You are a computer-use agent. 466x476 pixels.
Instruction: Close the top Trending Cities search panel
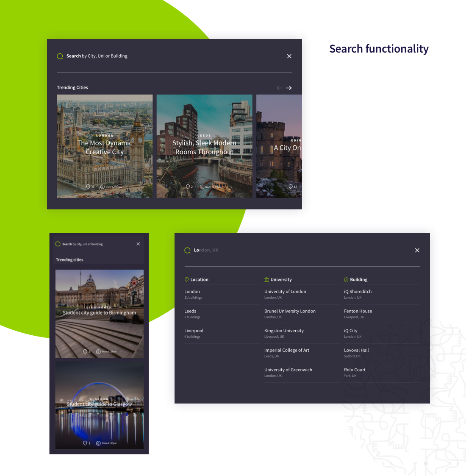(x=289, y=56)
